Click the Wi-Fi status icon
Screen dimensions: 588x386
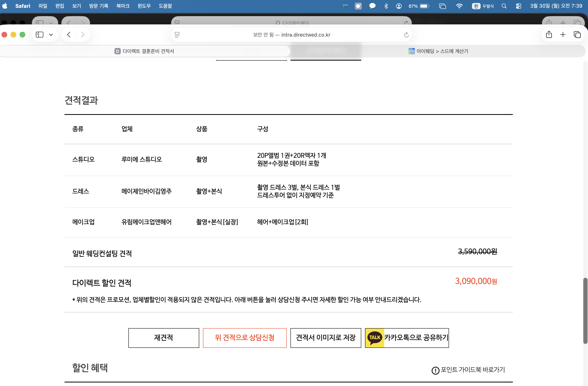[460, 6]
